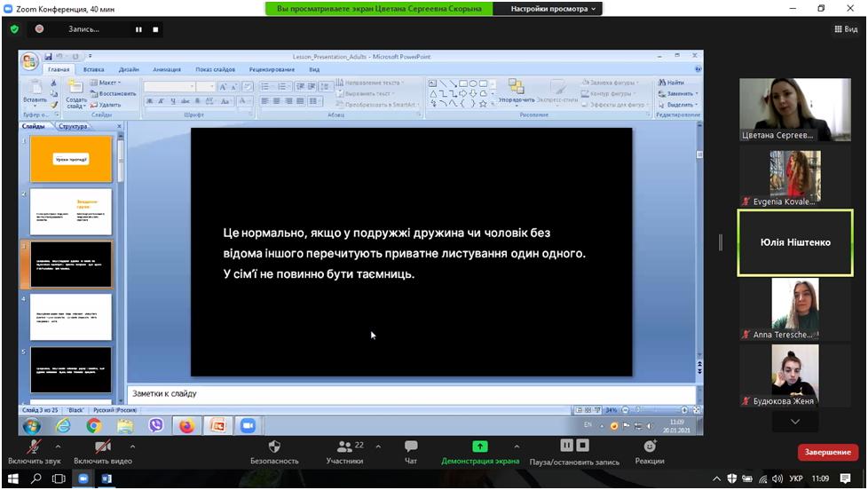
Task: Pause recording using the top Запись bar icon
Action: point(138,29)
